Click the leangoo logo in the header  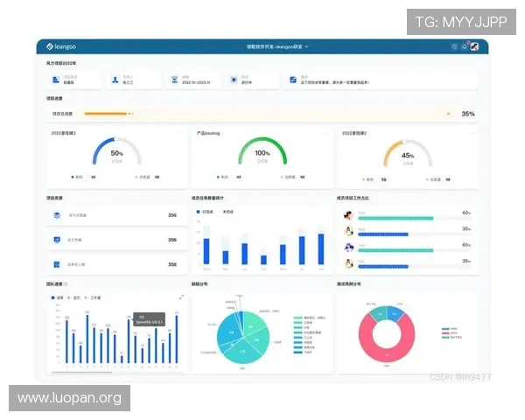click(61, 46)
